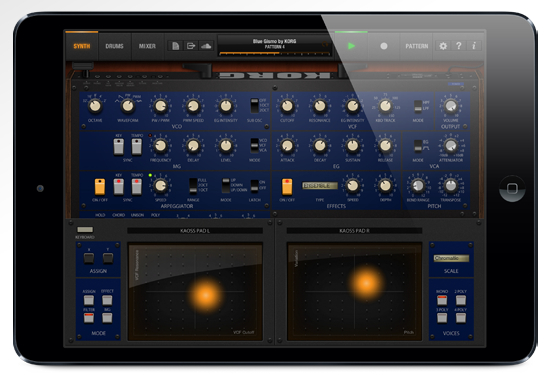Click the MG DELAY knob
The height and width of the screenshot is (375, 550).
[193, 146]
